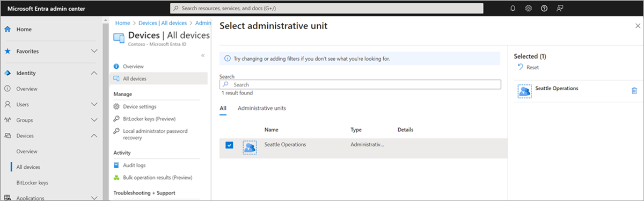Switch to the Administrative units tab
The image size is (644, 201).
pyautogui.click(x=262, y=108)
